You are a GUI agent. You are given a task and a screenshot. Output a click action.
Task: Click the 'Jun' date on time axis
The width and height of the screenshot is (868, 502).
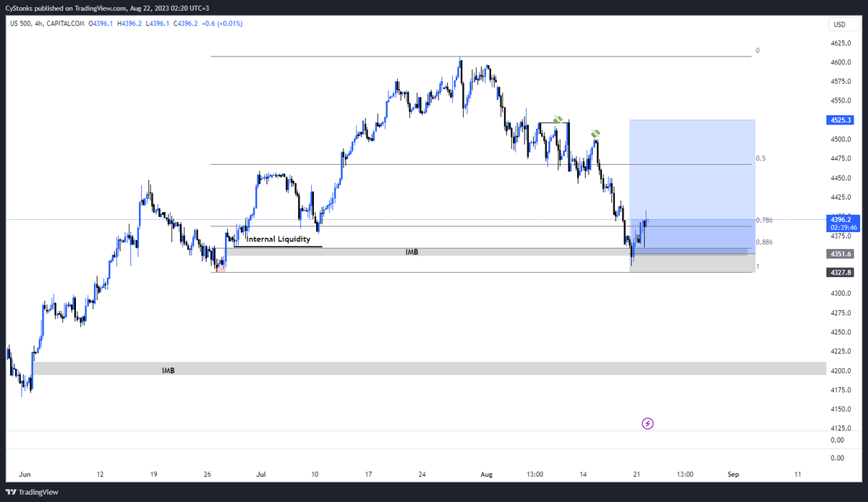point(25,475)
